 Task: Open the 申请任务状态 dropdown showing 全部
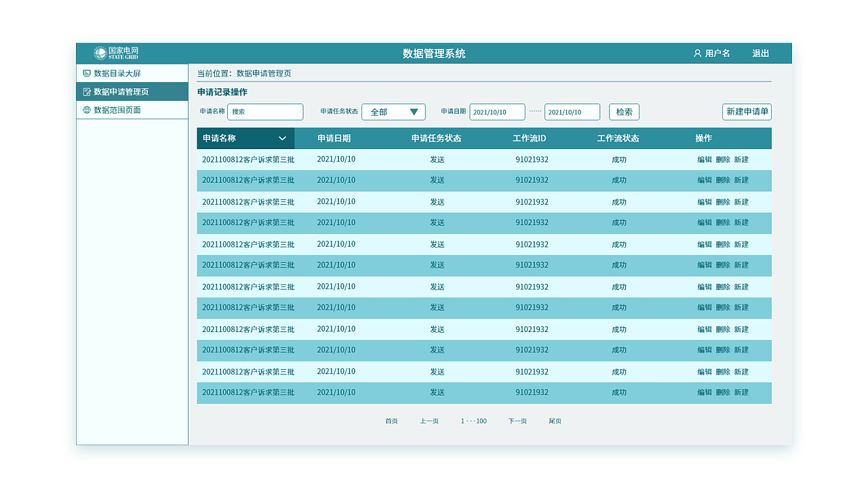(393, 112)
